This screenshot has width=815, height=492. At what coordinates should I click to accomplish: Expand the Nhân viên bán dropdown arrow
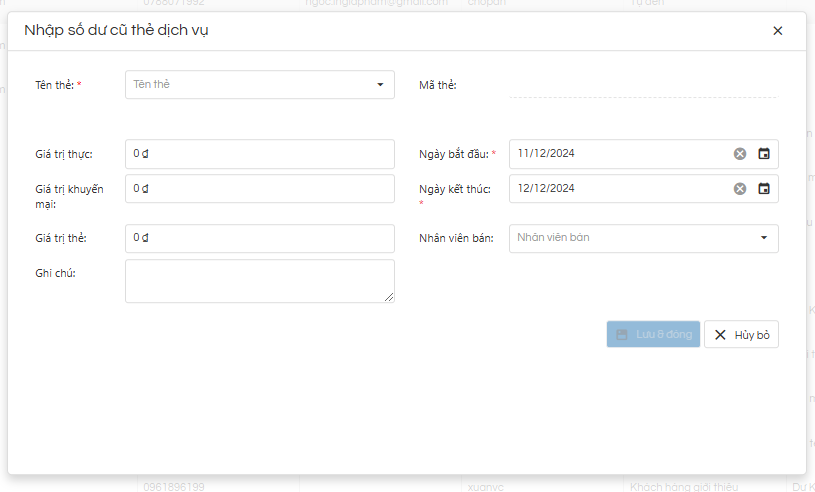[764, 238]
